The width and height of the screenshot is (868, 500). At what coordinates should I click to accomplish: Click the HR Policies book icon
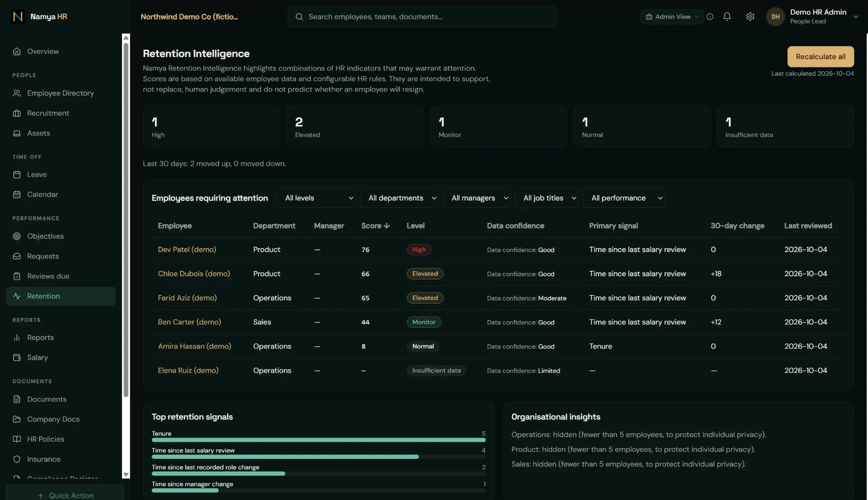(17, 439)
